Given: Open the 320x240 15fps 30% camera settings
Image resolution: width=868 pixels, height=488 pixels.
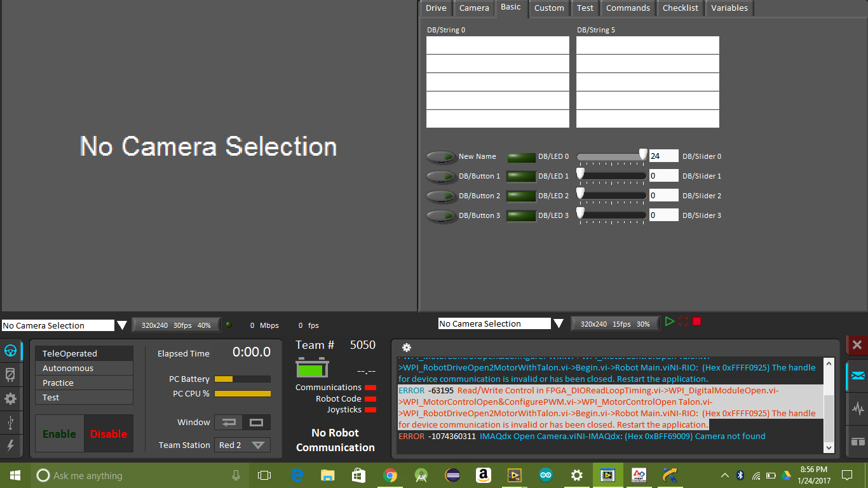Looking at the screenshot, I should (x=615, y=323).
